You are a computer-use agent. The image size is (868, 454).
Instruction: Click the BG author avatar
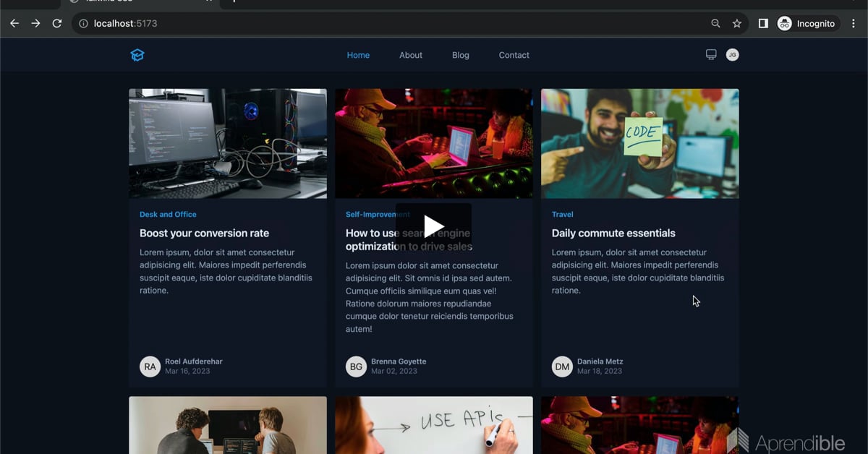tap(356, 367)
